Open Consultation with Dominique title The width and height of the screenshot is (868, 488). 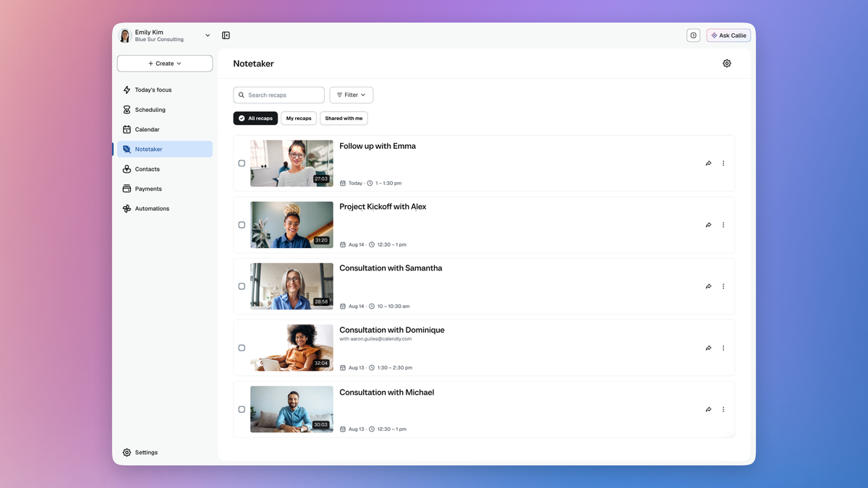[x=392, y=330]
